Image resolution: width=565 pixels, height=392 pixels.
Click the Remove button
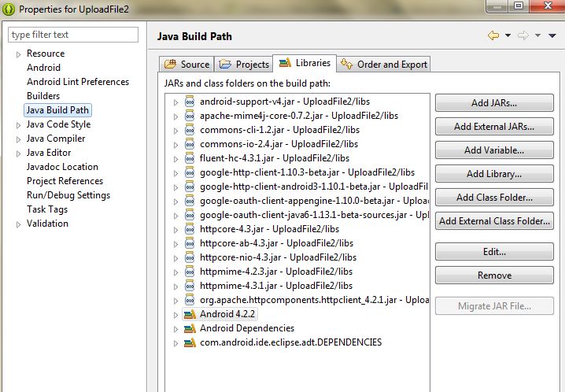tap(494, 276)
